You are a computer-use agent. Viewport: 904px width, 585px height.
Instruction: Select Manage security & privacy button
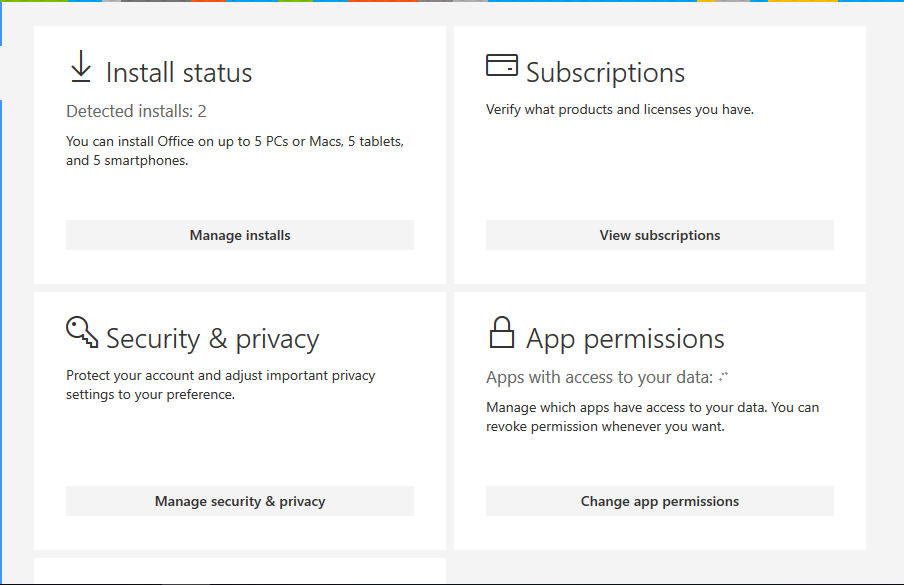click(240, 501)
